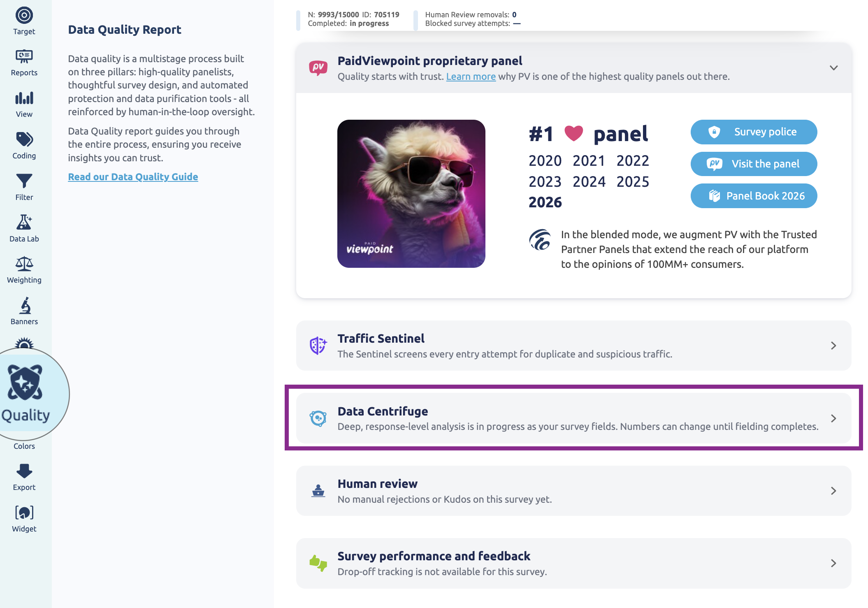This screenshot has width=868, height=608.
Task: Click the Visit the panel button
Action: click(754, 164)
